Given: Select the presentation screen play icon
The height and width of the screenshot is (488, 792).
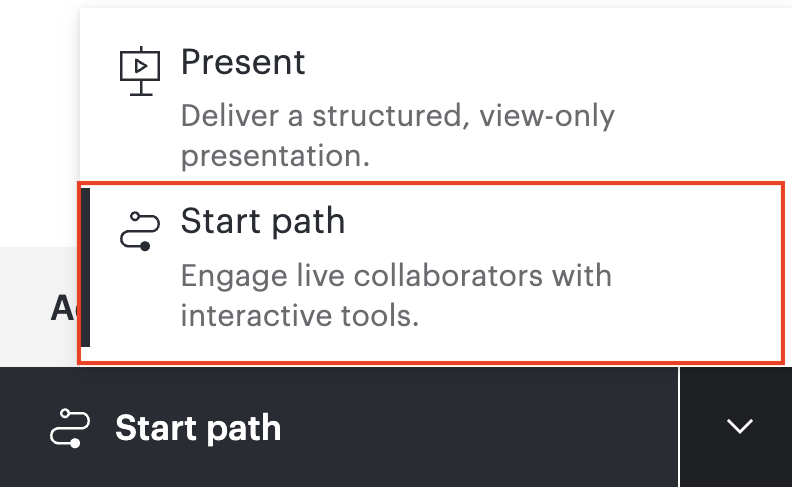Looking at the screenshot, I should click(140, 71).
